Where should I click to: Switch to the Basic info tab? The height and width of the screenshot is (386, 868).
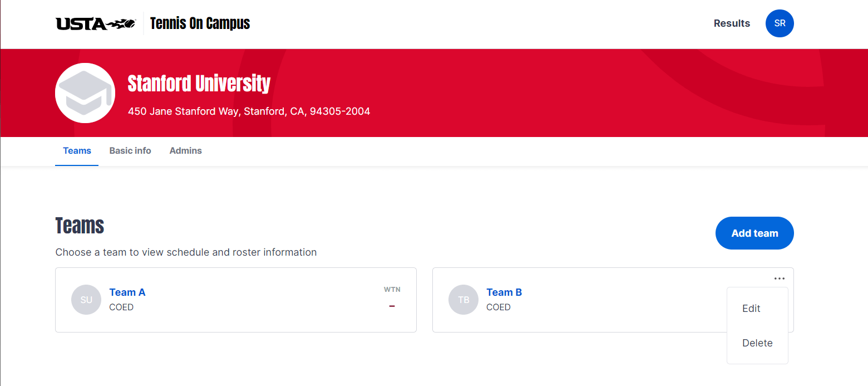pyautogui.click(x=130, y=150)
